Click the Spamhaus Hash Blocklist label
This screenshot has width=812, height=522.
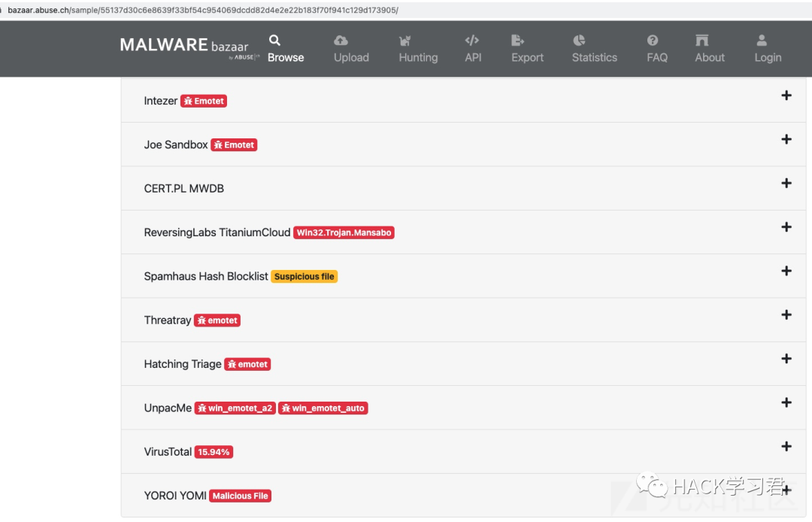click(206, 277)
